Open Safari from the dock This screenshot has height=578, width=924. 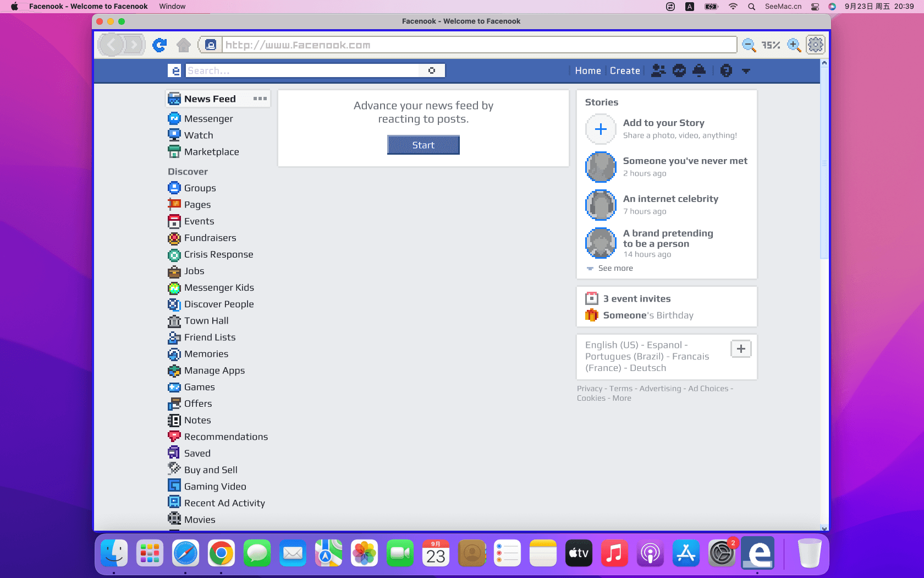[x=185, y=553]
